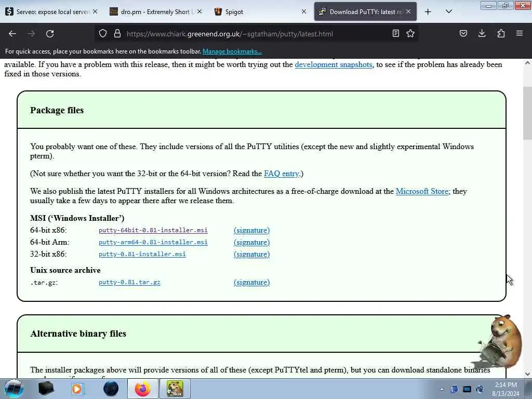
Task: Open the dark globe taskbar app
Action: (111, 389)
